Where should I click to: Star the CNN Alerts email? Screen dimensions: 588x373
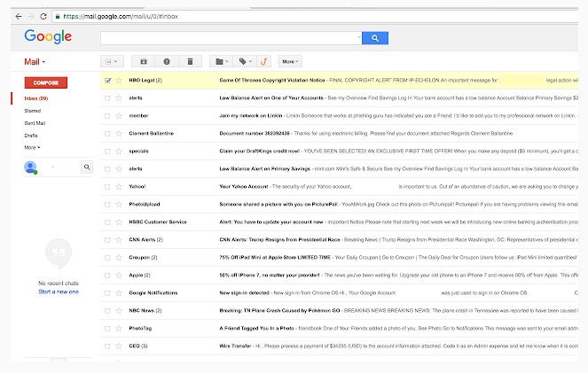click(119, 240)
